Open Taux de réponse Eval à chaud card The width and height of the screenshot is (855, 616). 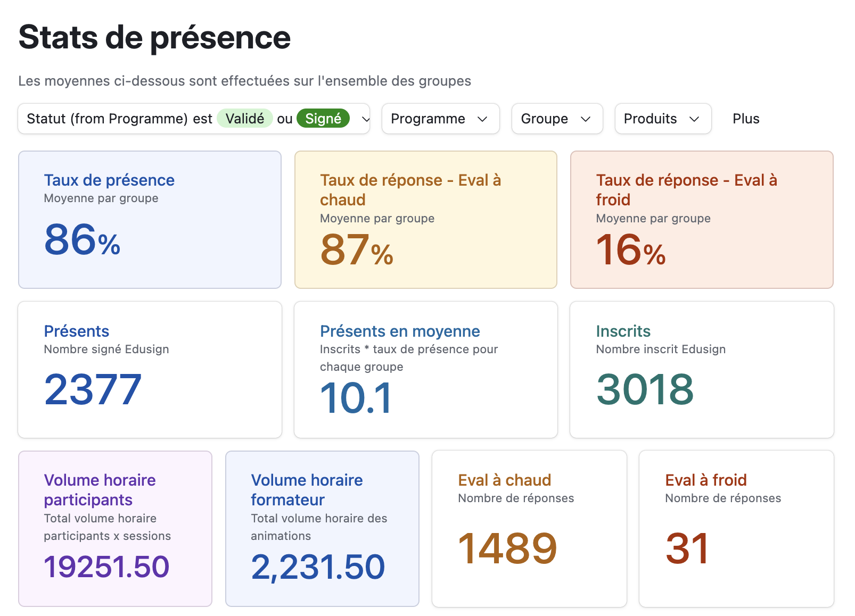pyautogui.click(x=426, y=220)
